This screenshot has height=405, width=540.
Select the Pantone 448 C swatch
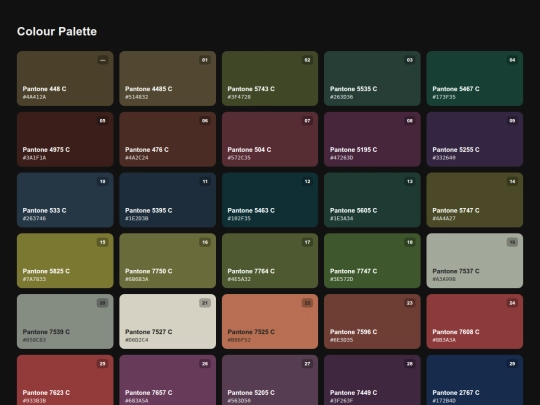click(65, 79)
